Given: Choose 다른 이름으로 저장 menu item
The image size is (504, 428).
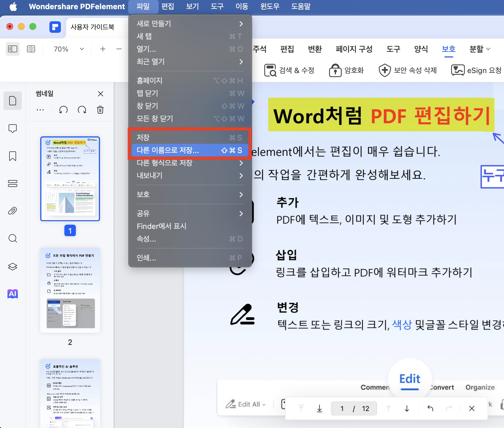Looking at the screenshot, I should click(190, 150).
